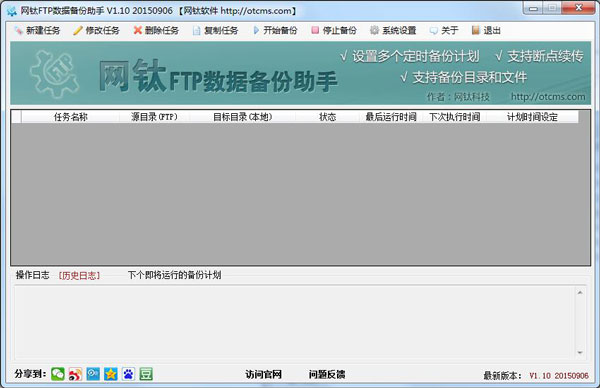Click 退出 (Exit) toolbar button
The width and height of the screenshot is (600, 388).
(x=486, y=30)
